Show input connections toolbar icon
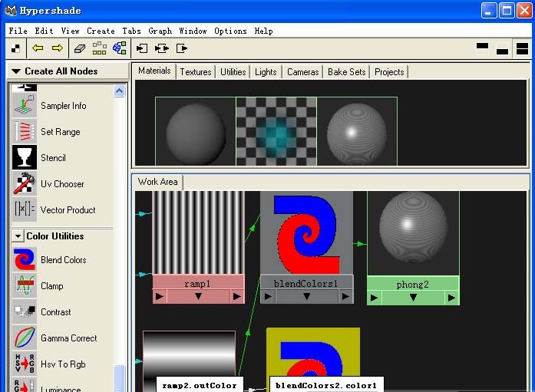The image size is (535, 392). point(142,48)
